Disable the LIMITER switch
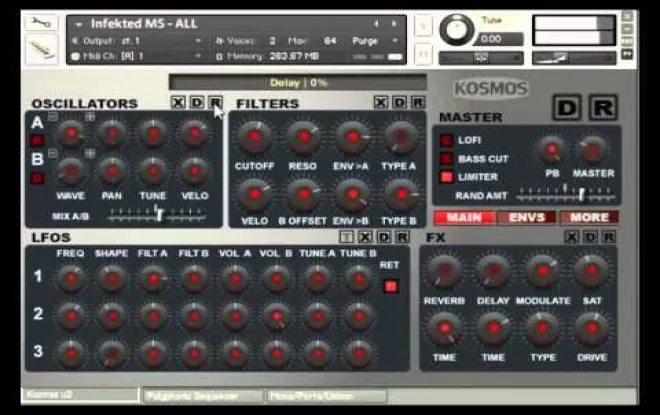 click(446, 177)
